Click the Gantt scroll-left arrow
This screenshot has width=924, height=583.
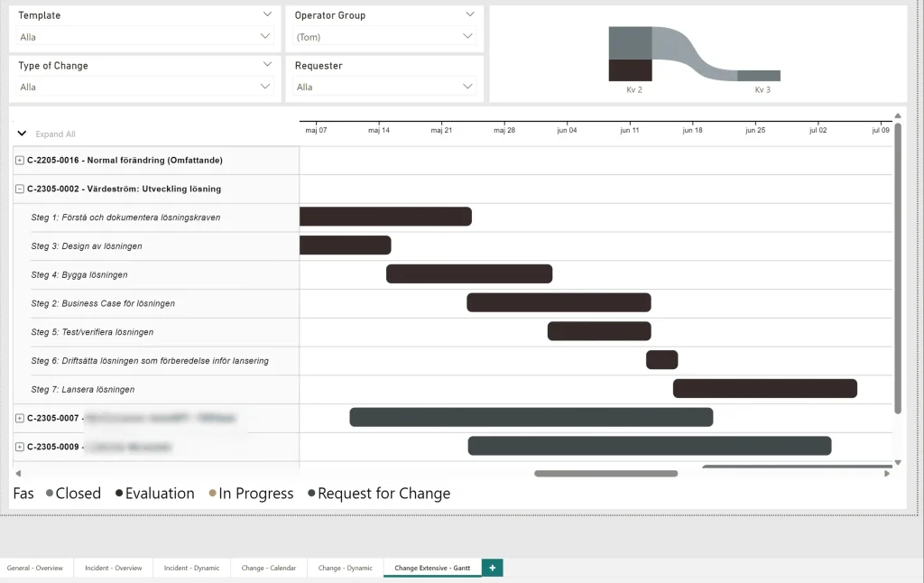point(16,473)
